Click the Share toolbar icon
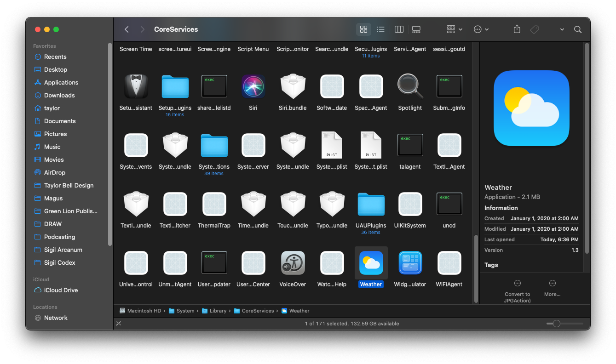The width and height of the screenshot is (616, 364). [x=517, y=29]
